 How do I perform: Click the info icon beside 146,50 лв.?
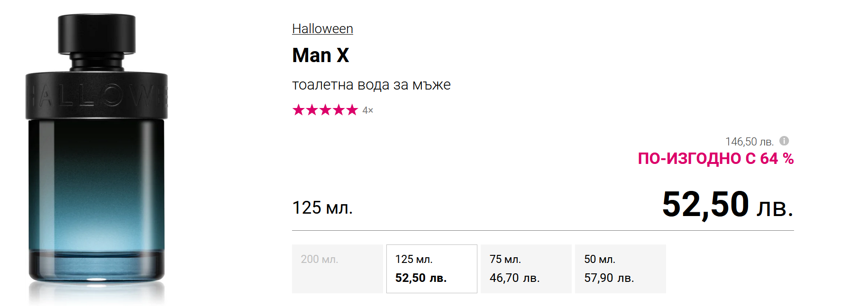[784, 141]
